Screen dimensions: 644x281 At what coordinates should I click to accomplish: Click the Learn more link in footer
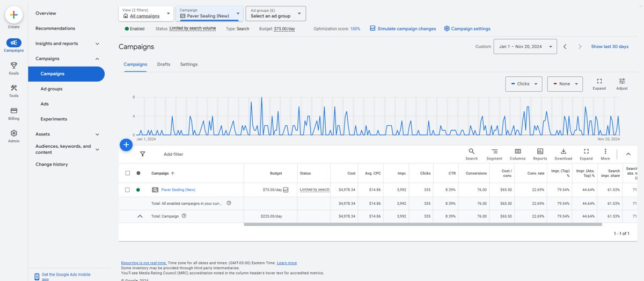287,263
